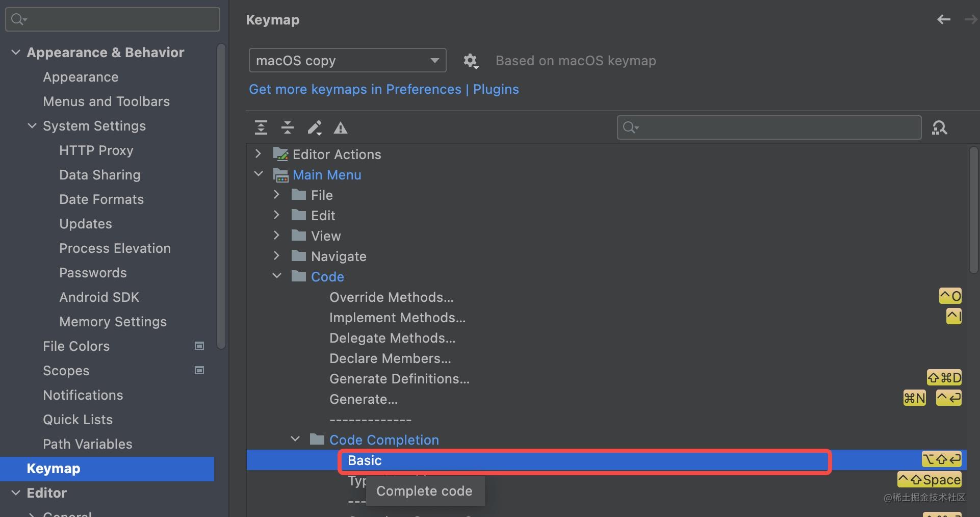Select the Keymap settings item
This screenshot has height=517, width=980.
[107, 469]
